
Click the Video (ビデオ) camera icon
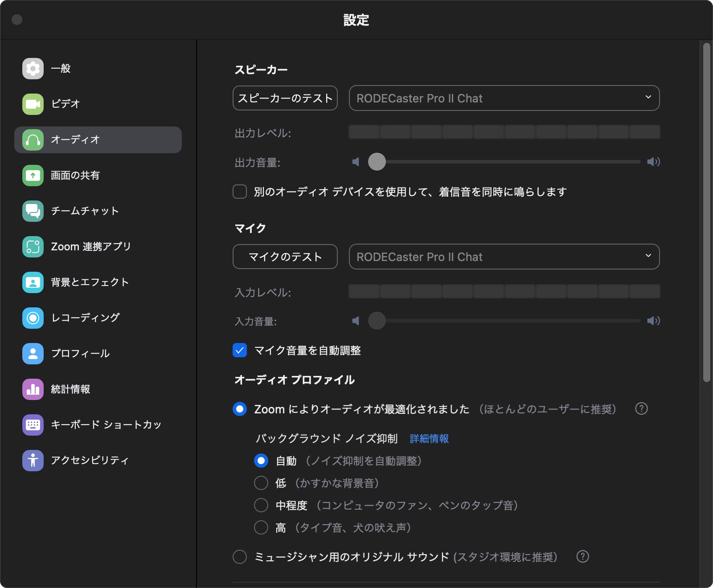(x=33, y=104)
